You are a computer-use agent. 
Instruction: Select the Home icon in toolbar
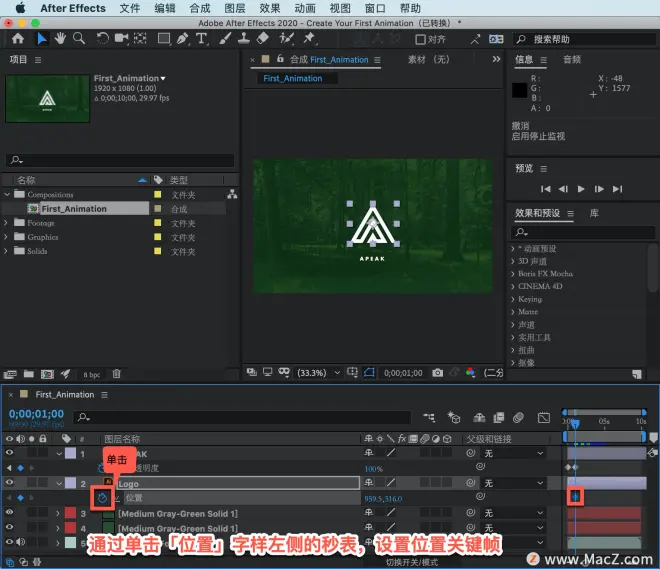(x=18, y=39)
